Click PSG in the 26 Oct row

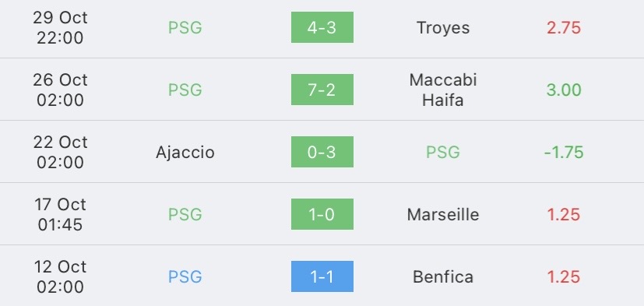click(x=185, y=90)
